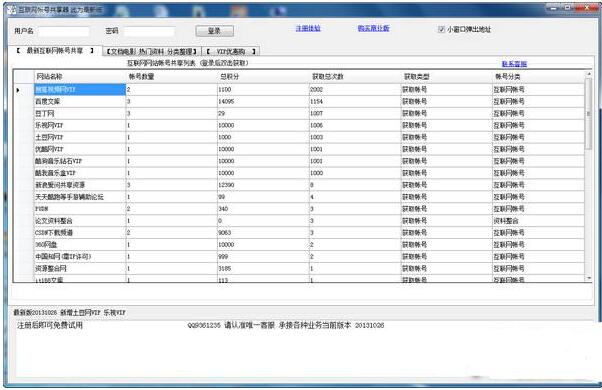This screenshot has height=390, width=602.
Task: Click the 1003 fetch count cell
Action: point(355,137)
